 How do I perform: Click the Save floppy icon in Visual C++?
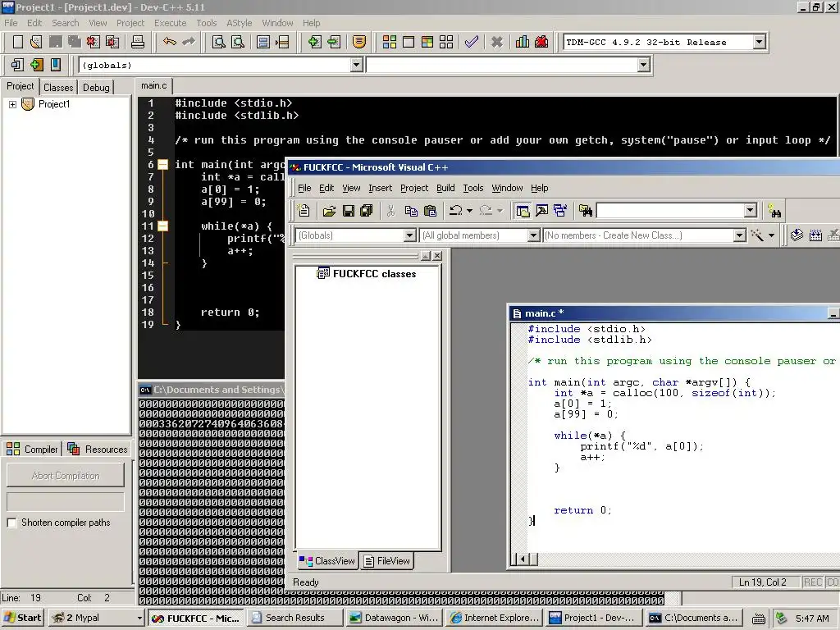348,211
